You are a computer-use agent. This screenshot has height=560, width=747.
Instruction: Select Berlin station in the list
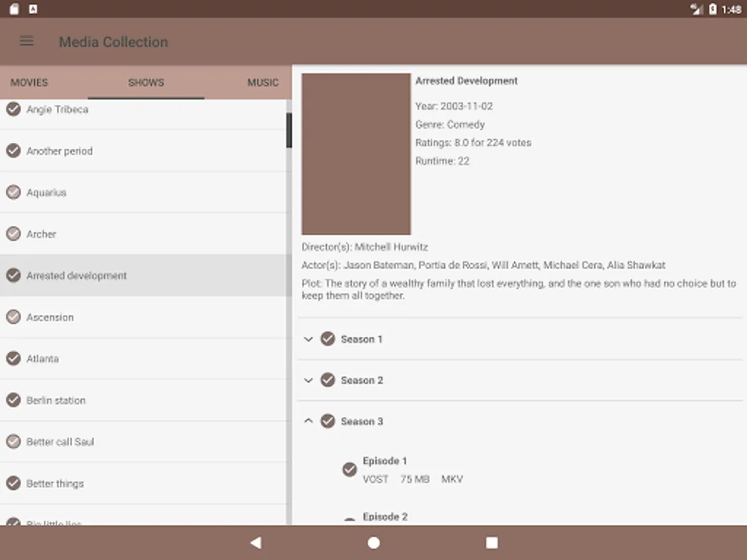coord(143,400)
